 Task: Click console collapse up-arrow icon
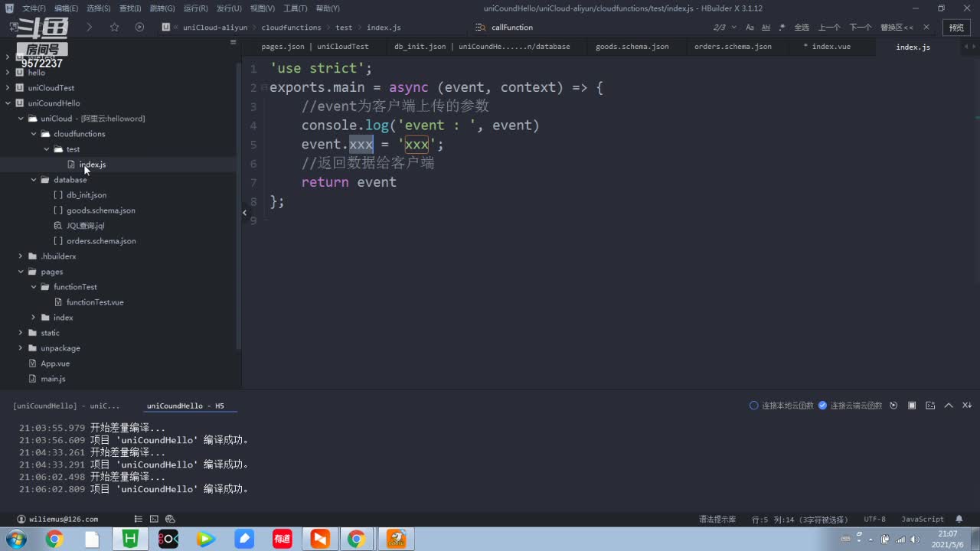(x=949, y=406)
